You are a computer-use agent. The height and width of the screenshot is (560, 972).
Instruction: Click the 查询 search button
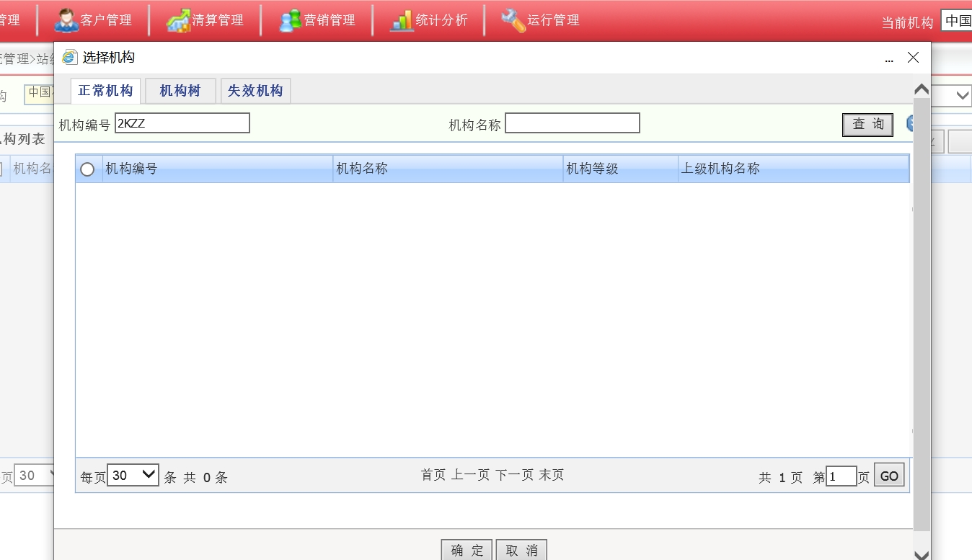pos(867,124)
